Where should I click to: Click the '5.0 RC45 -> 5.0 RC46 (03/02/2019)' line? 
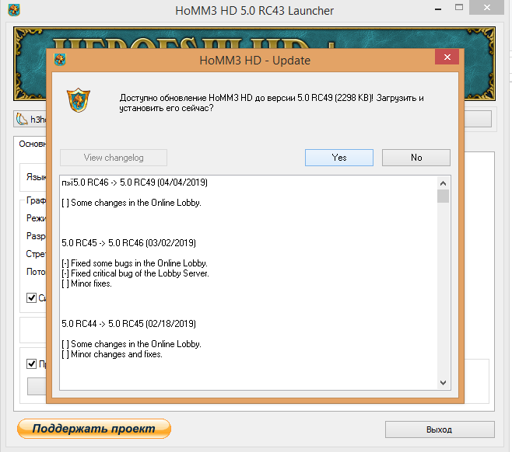(129, 243)
